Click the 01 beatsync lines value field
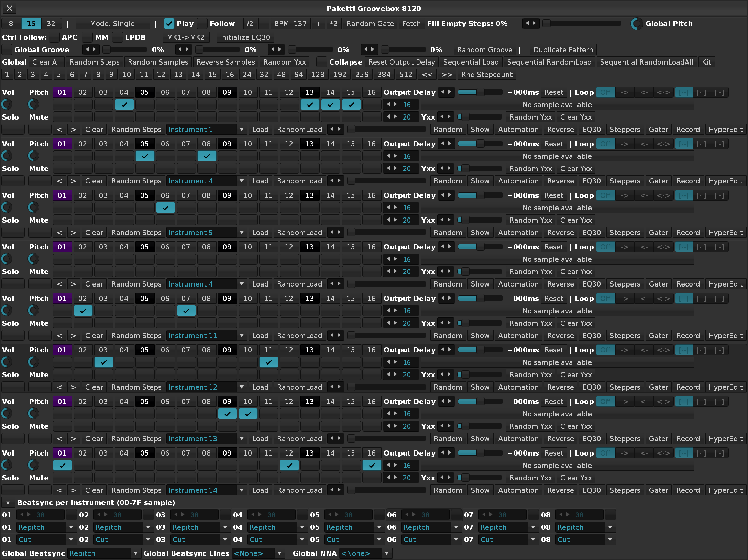The width and height of the screenshot is (748, 560). pyautogui.click(x=41, y=515)
